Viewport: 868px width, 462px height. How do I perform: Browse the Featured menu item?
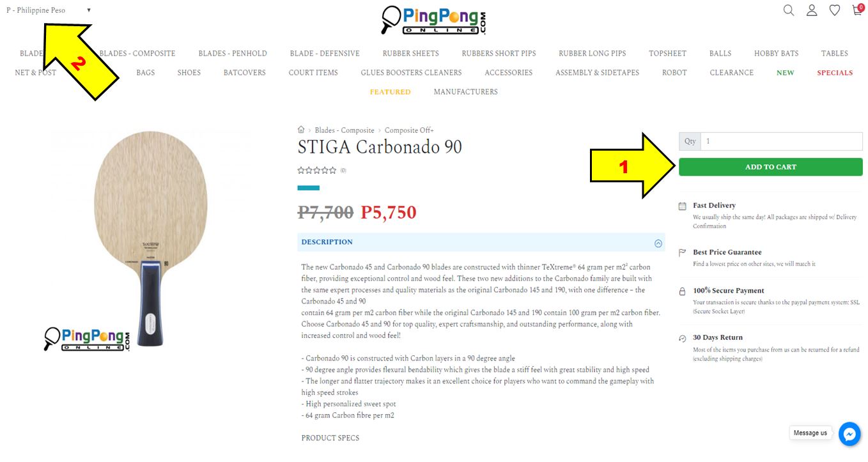[x=390, y=92]
